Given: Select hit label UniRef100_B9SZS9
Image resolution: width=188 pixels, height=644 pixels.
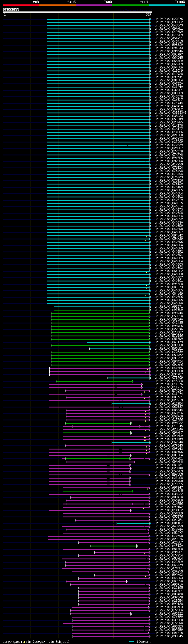Looking at the screenshot, I should click(169, 45).
